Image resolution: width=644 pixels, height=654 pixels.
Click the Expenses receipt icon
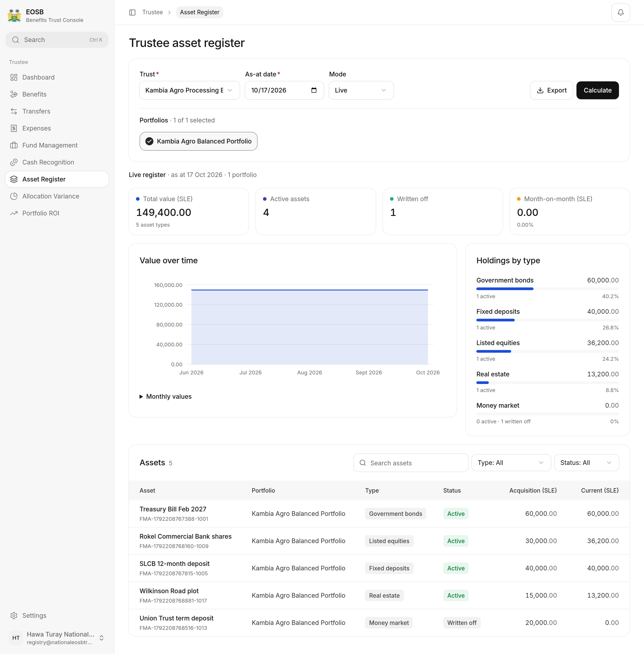pos(14,128)
